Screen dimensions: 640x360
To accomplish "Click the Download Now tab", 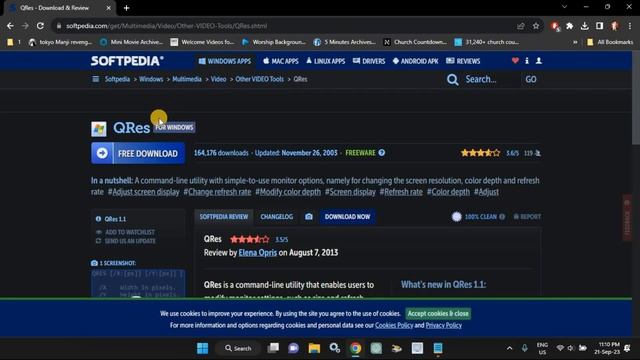I will [x=347, y=217].
